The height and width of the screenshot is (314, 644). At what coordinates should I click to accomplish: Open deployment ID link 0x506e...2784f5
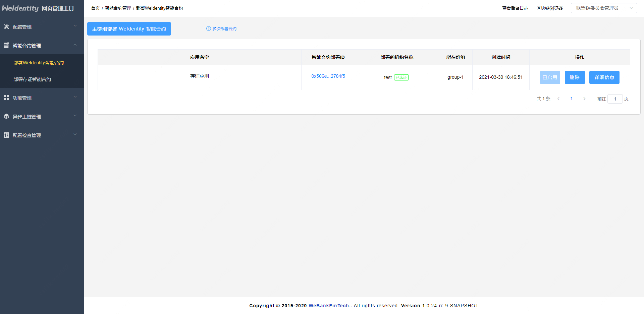328,76
